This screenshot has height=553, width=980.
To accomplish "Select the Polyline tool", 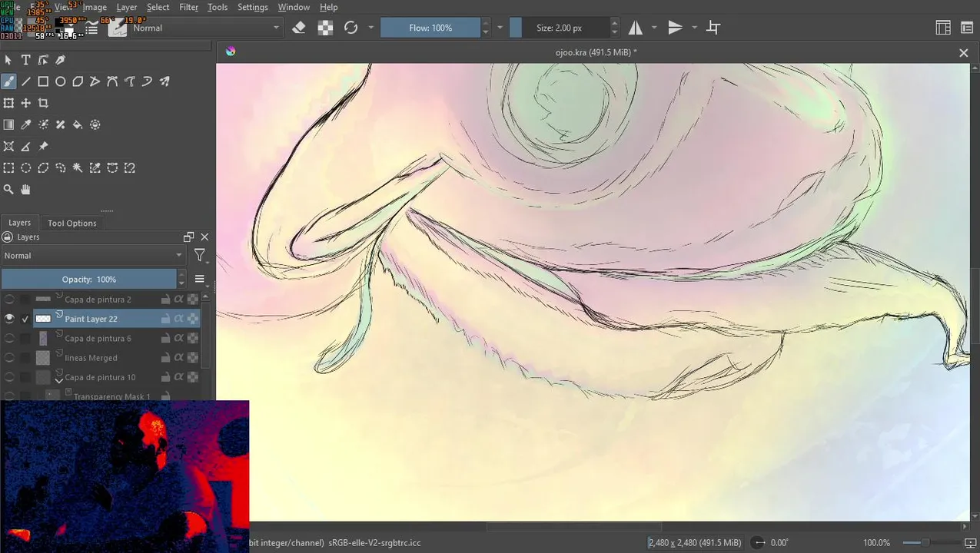I will (95, 81).
